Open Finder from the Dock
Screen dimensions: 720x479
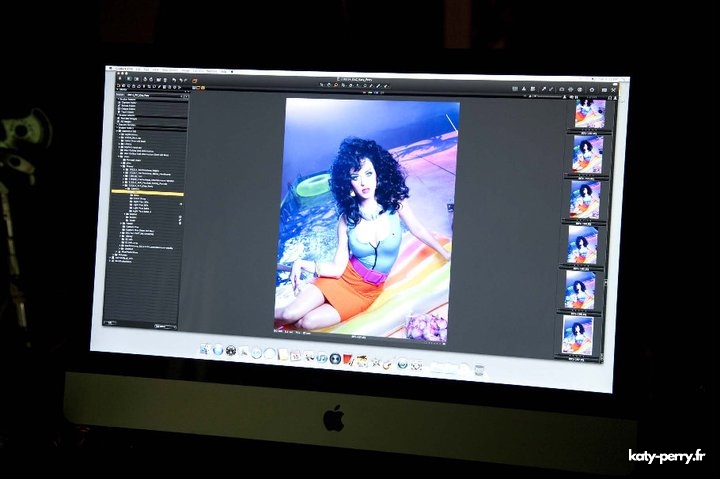point(205,350)
